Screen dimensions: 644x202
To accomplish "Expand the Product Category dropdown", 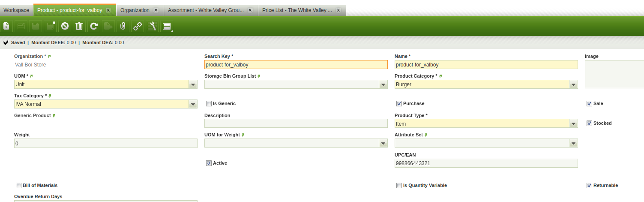I will click(573, 84).
